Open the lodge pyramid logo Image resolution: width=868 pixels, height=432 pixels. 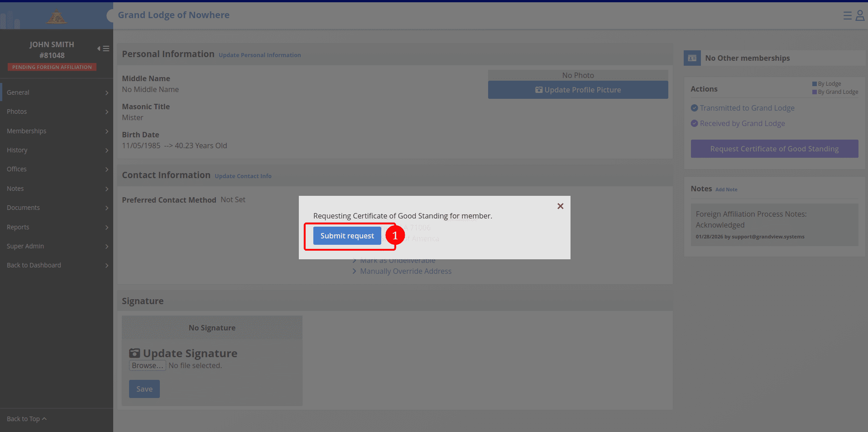coord(57,17)
